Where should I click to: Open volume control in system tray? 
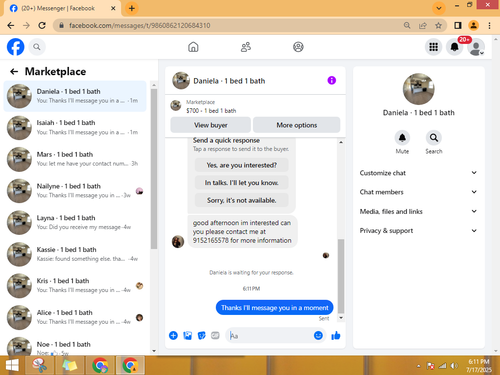click(x=454, y=366)
